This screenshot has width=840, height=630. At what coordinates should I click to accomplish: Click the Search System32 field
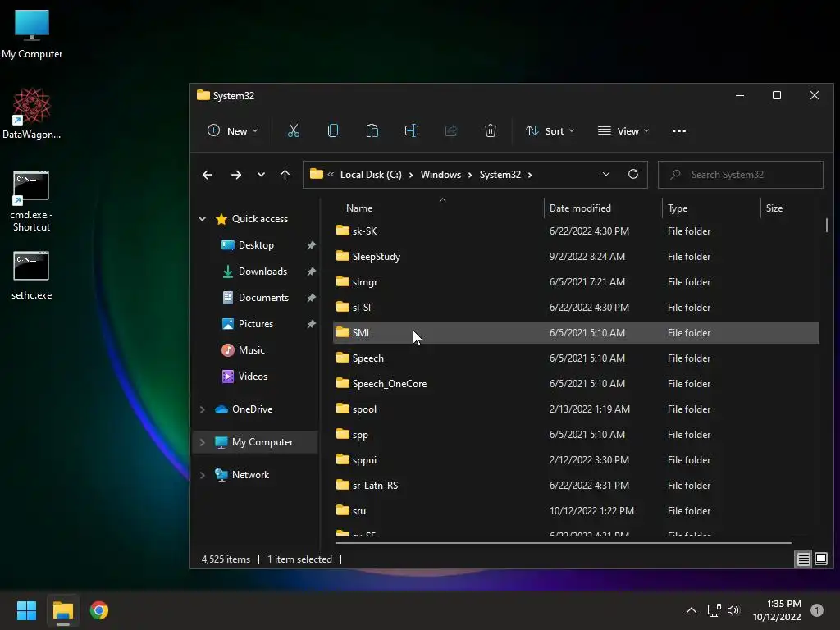coord(741,175)
